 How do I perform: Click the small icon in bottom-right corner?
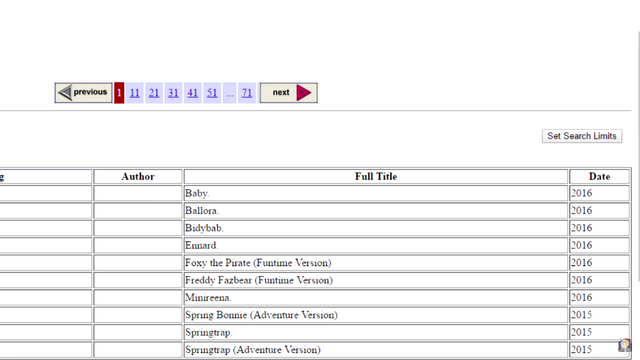[x=624, y=345]
